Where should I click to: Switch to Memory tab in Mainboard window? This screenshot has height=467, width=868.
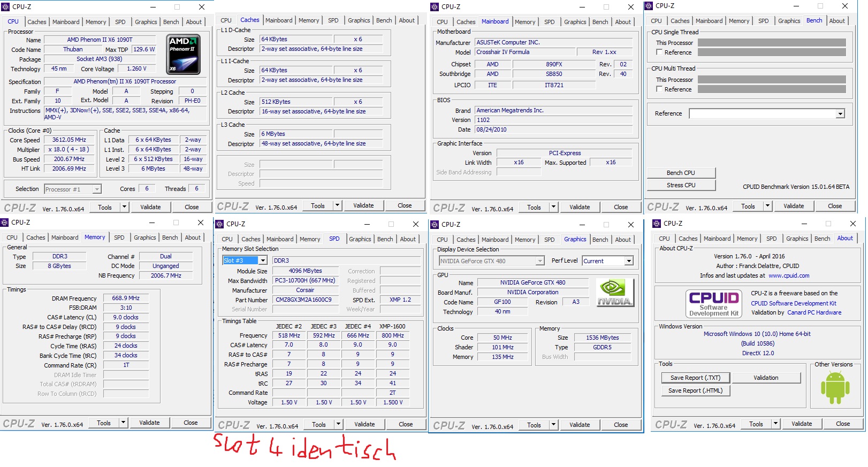(525, 22)
